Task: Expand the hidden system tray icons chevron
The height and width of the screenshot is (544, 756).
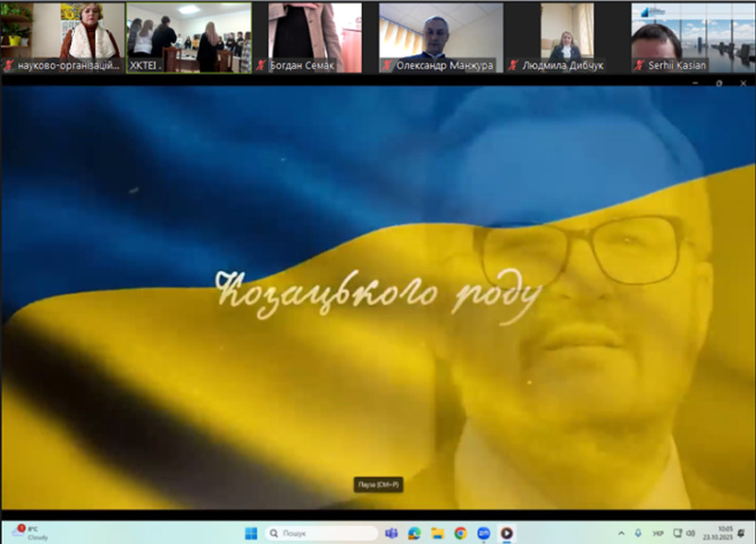Action: point(621,533)
